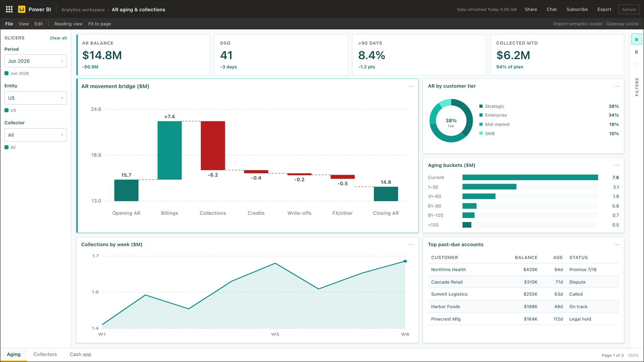
Task: Open options for AR movement bridge chart
Action: [x=411, y=86]
